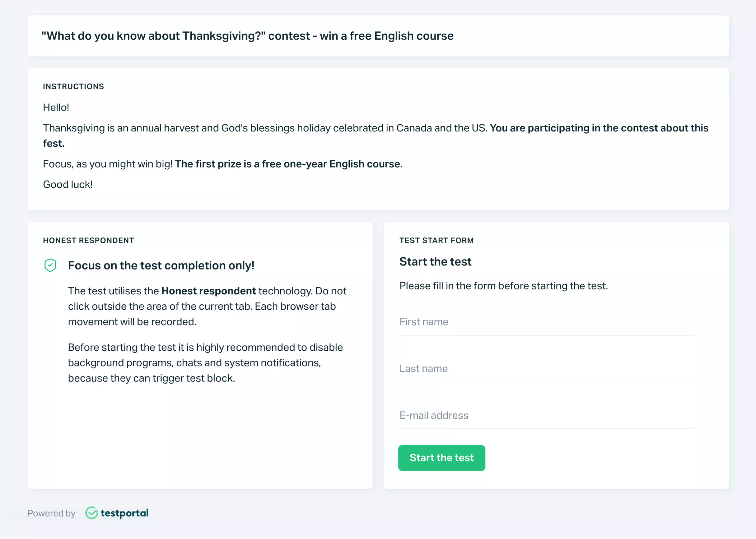Select the HONEST RESPONDENT panel label
Image resolution: width=756 pixels, height=539 pixels.
[88, 240]
